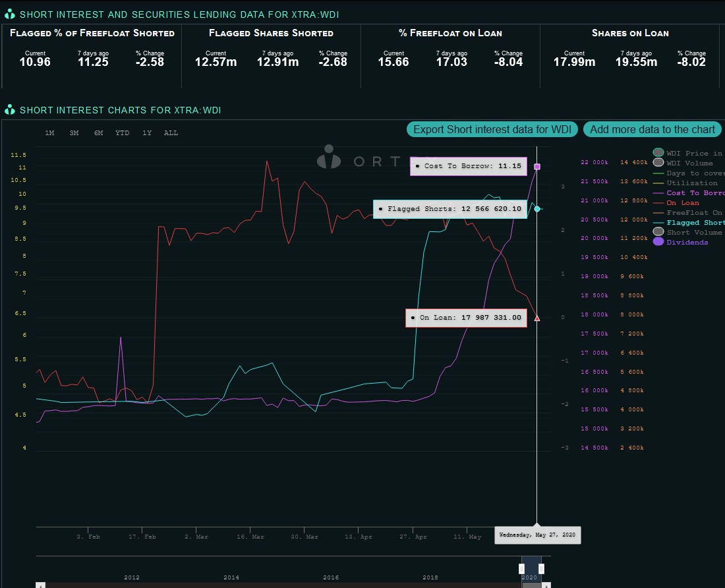Click the On Loan 17 987 331.00 tooltip
Screen dimensions: 725x588
(466, 318)
